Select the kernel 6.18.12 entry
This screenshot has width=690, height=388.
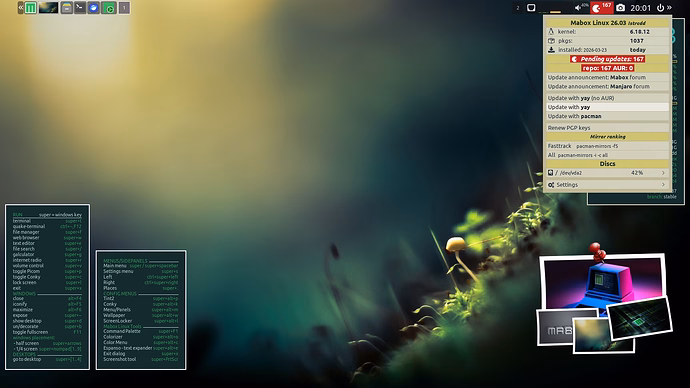607,32
